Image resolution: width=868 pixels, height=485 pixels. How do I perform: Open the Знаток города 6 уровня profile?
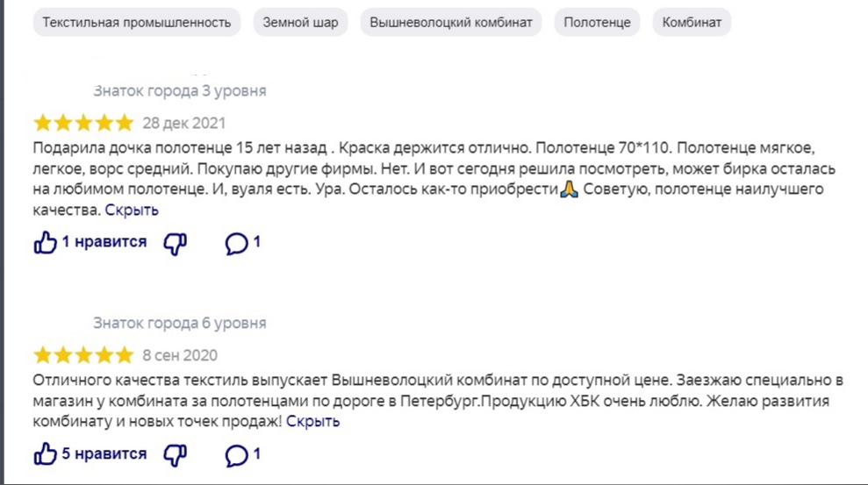180,324
